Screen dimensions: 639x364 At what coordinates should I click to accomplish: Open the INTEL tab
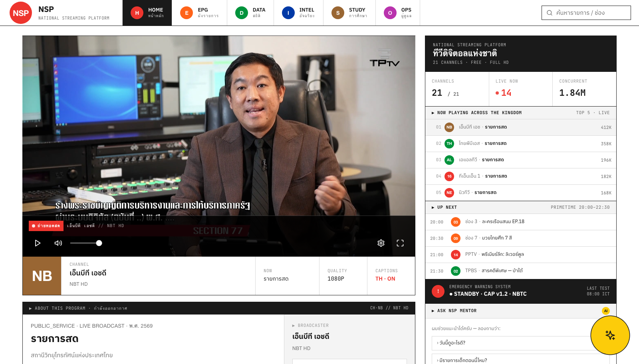tap(298, 13)
